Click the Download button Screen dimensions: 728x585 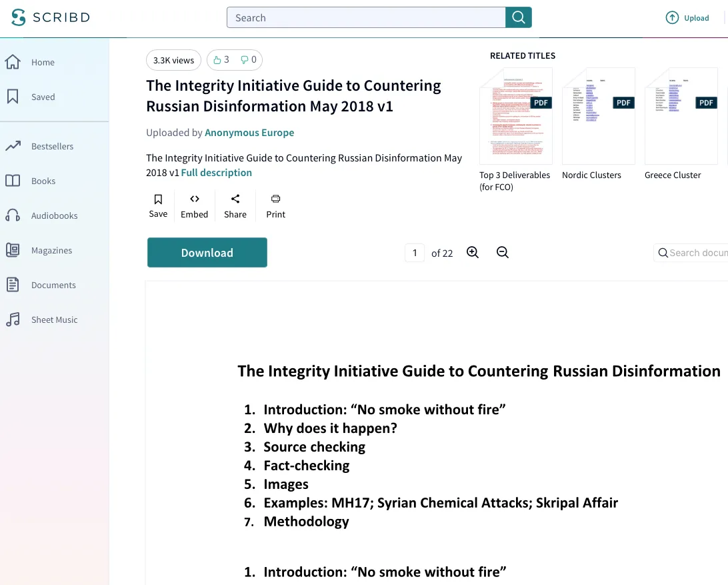pyautogui.click(x=207, y=252)
